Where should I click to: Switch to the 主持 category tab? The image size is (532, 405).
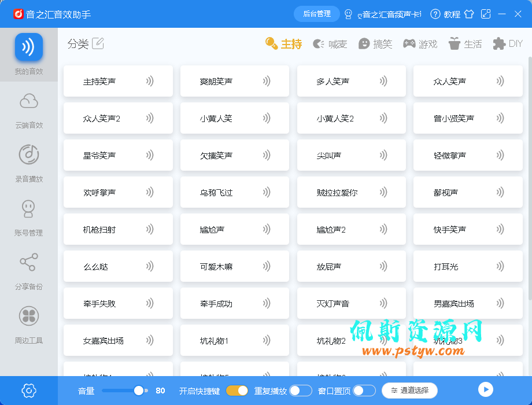point(284,44)
